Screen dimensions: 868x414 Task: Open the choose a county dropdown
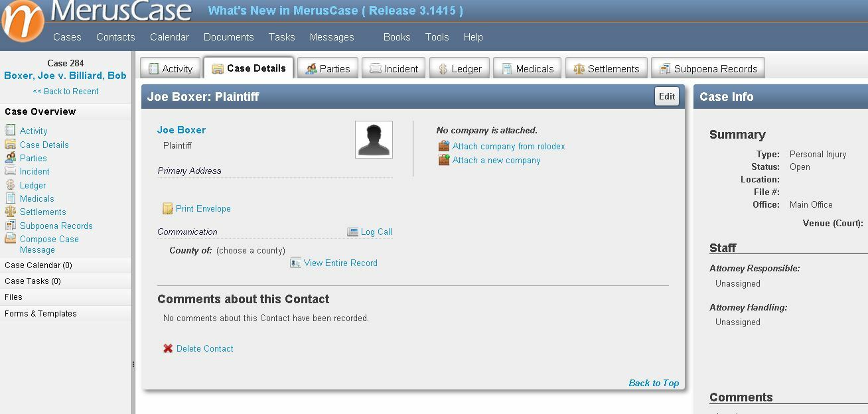click(252, 251)
